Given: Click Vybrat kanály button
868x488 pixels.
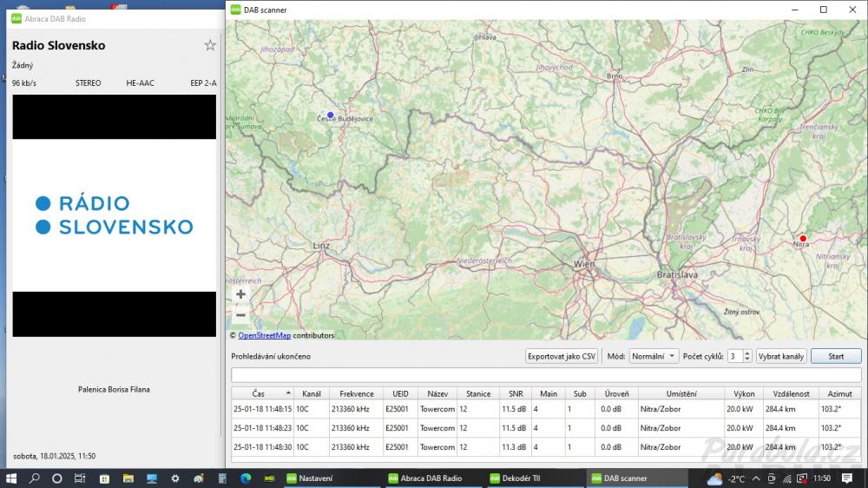Looking at the screenshot, I should [x=780, y=356].
